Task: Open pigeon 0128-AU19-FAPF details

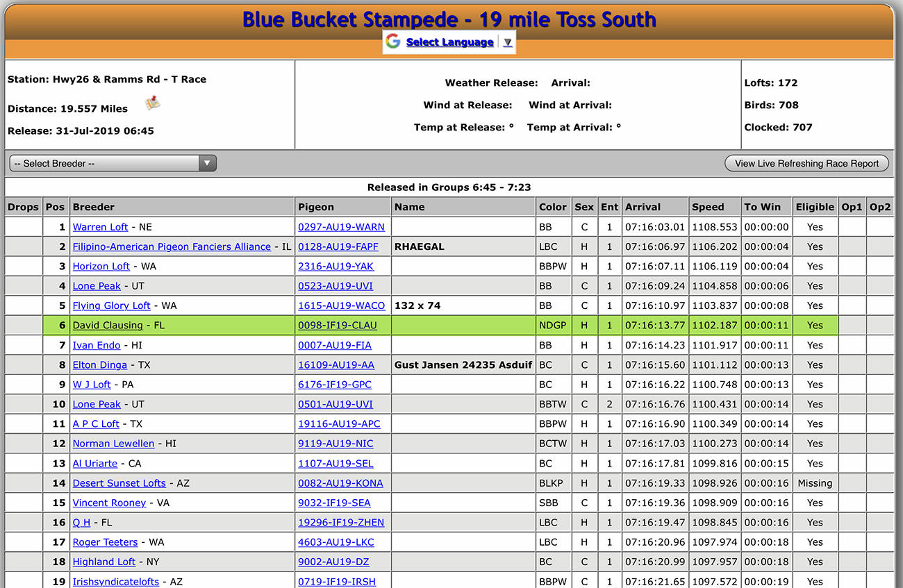Action: (338, 246)
